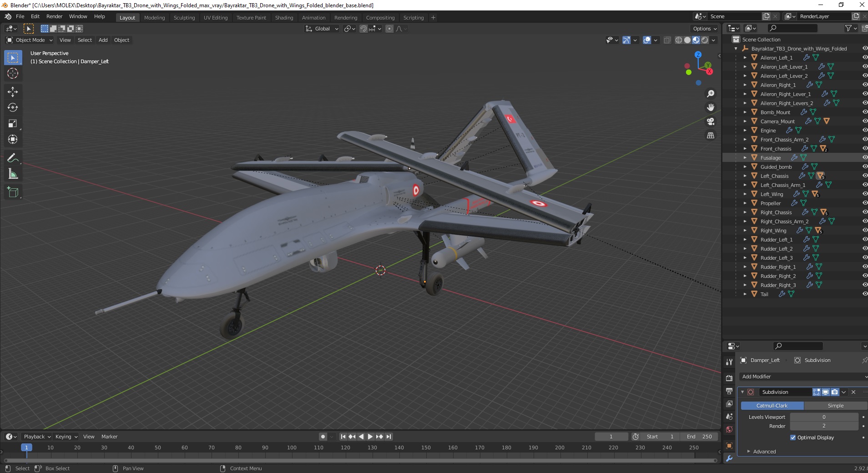This screenshot has width=868, height=473.
Task: Select the Transform tool
Action: [x=13, y=139]
